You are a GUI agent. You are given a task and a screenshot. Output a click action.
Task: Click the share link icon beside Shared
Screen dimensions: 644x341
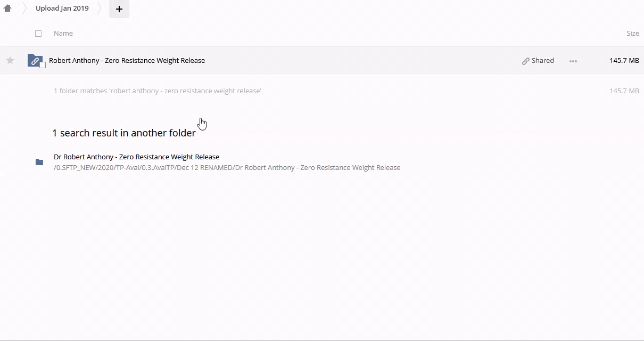[526, 61]
